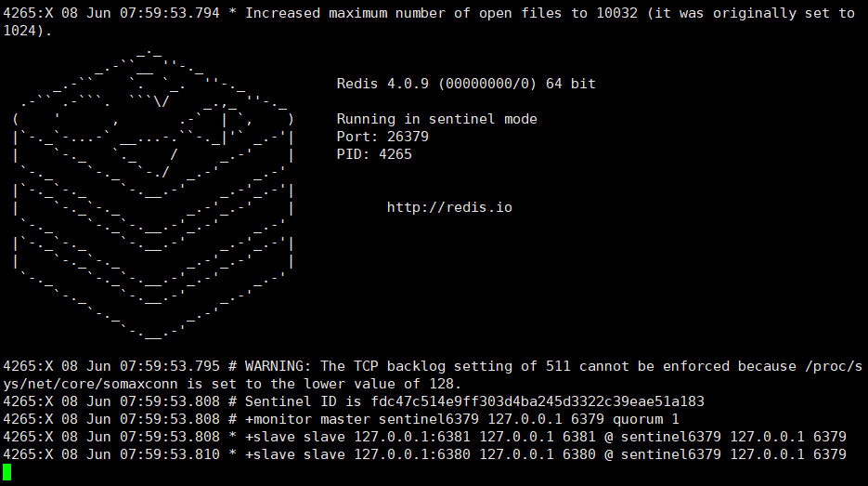Click the '+slave slave 127.0.0.1:6380' log entry
The height and width of the screenshot is (486, 868).
point(424,454)
